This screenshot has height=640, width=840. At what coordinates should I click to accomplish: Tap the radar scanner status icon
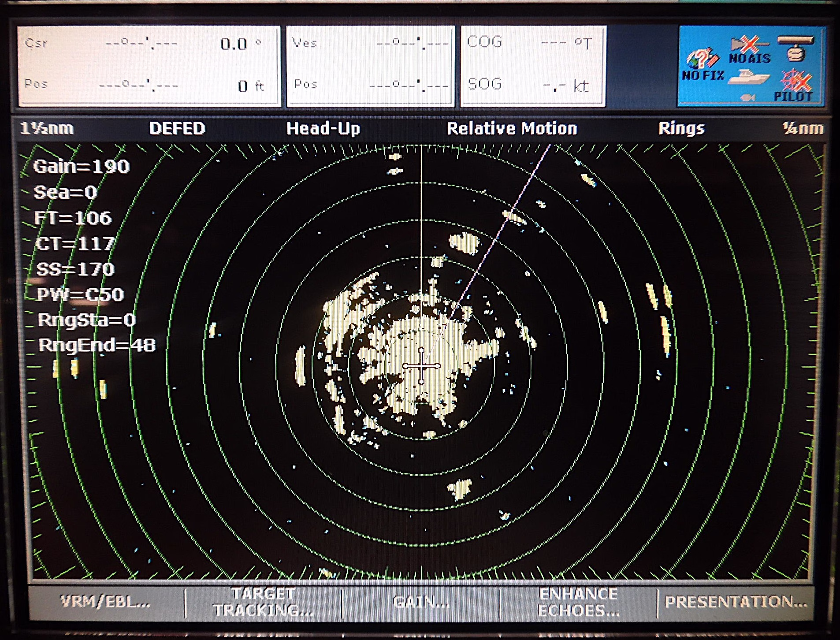point(795,48)
